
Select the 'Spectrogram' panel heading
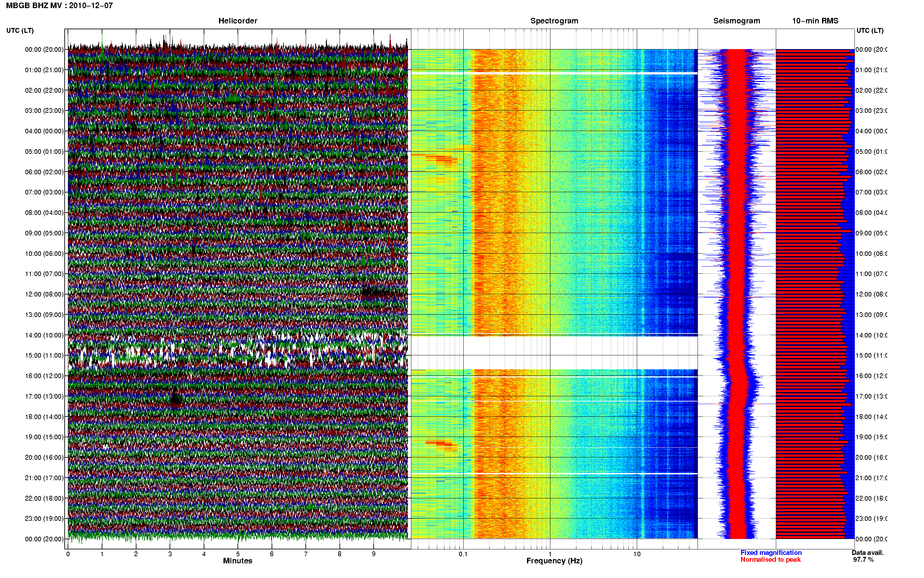554,21
